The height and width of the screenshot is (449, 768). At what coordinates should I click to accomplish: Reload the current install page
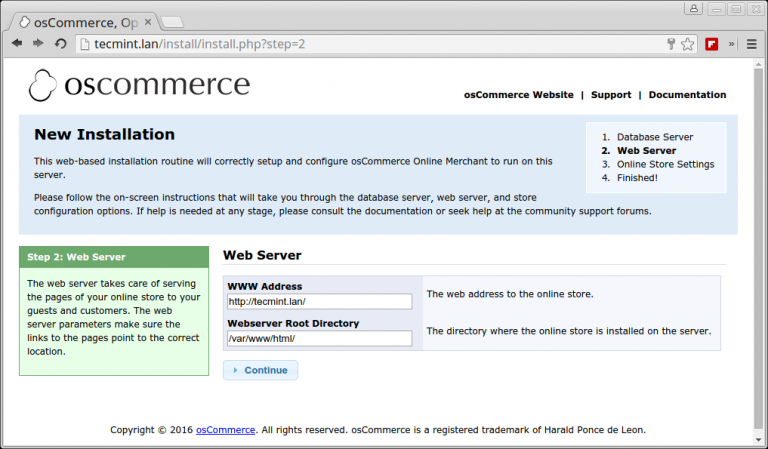pos(60,44)
